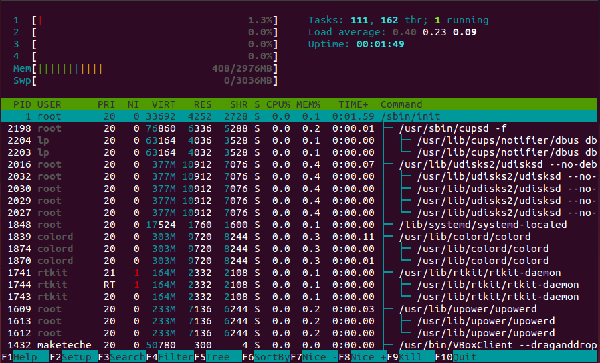Click the Tasks count line
Image resolution: width=600 pixels, height=363 pixels.
coord(398,20)
